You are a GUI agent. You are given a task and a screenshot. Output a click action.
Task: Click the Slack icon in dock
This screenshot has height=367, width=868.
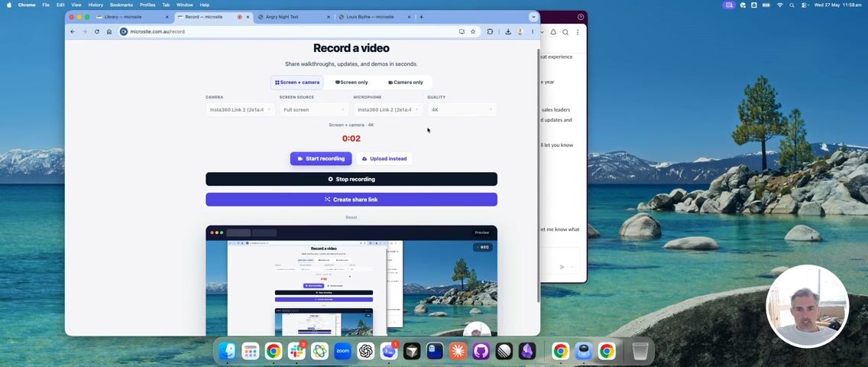click(296, 351)
